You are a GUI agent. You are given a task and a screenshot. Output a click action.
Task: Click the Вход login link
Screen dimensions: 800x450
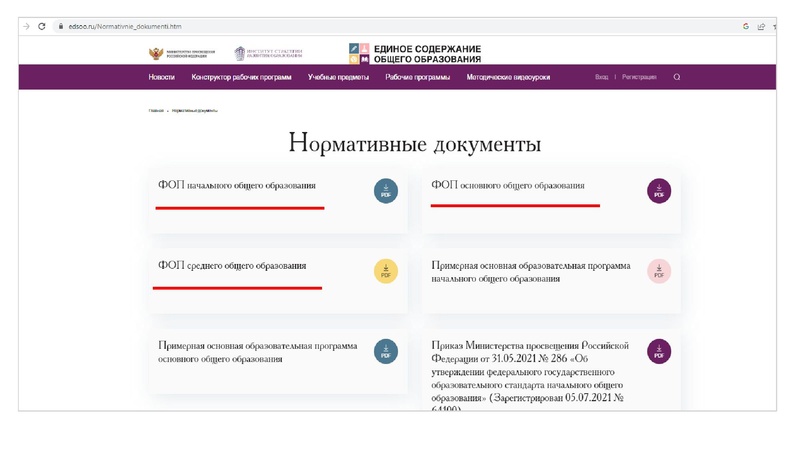point(602,77)
